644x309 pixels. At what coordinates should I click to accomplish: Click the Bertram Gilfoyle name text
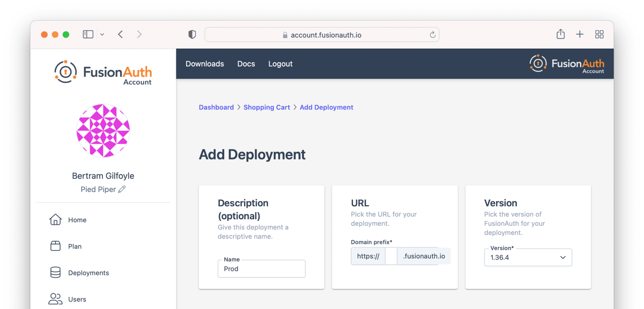click(103, 176)
